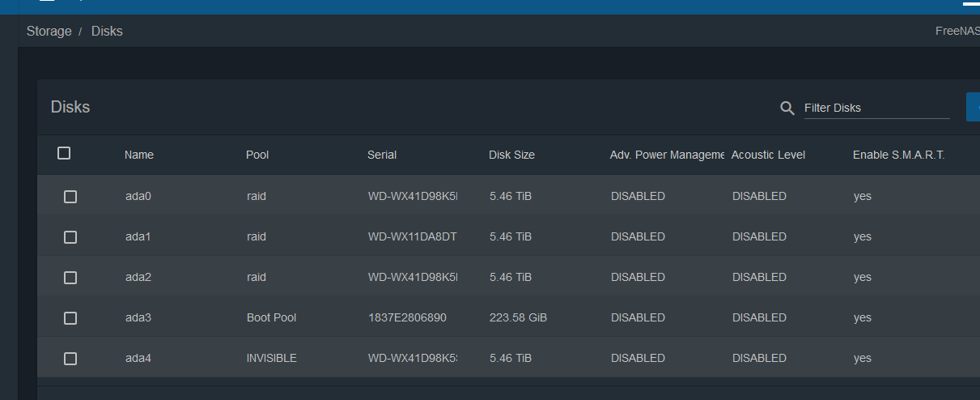
Task: Enable the checkbox for ada4
Action: tap(70, 359)
